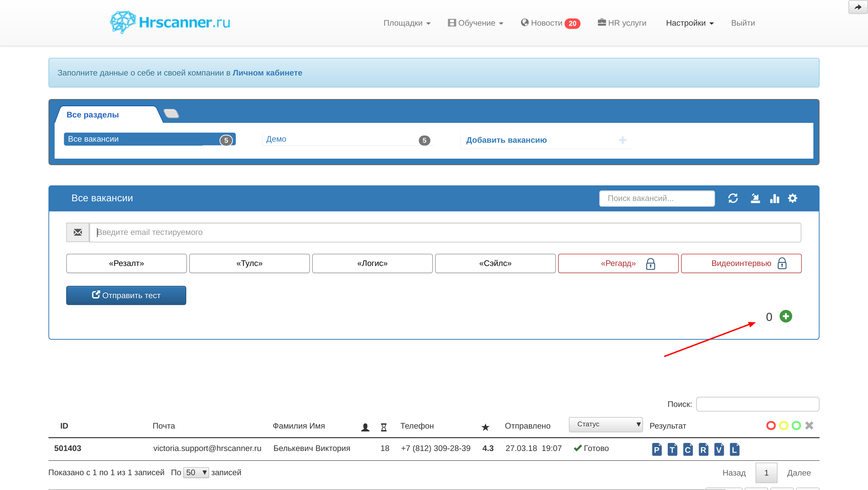Expand the Настройки dropdown menu
Screen dimensions: 868x490
pos(690,23)
